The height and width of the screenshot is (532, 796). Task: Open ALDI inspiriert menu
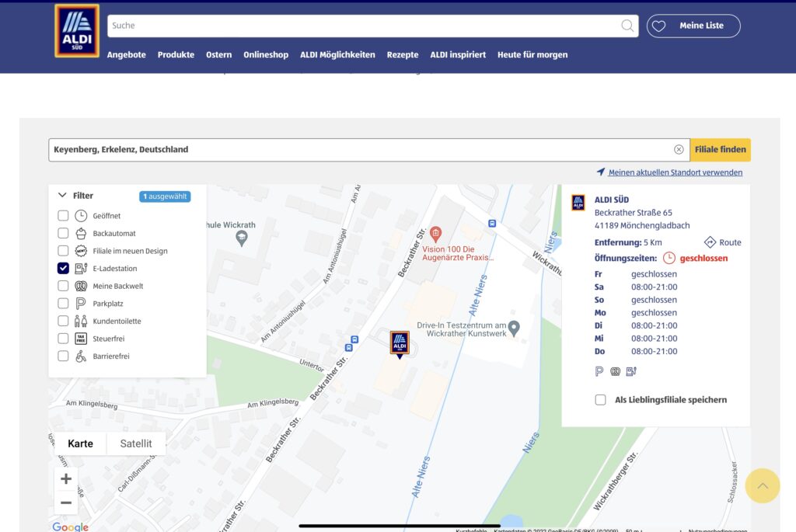point(458,55)
